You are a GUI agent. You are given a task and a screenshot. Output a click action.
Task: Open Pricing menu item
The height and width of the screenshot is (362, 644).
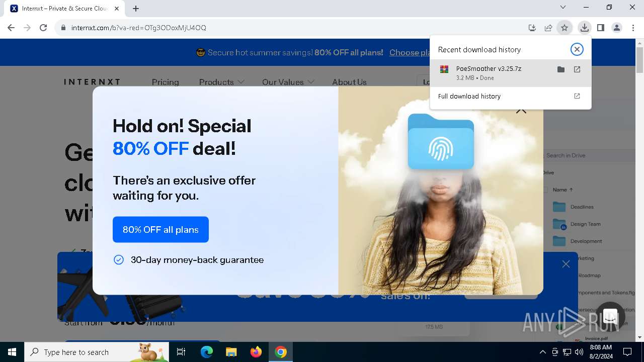pyautogui.click(x=166, y=82)
